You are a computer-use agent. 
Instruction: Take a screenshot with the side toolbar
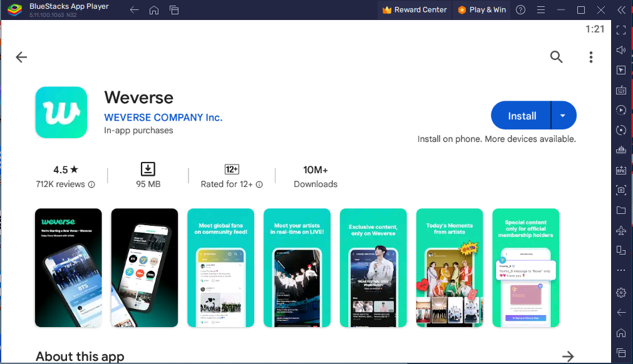(621, 190)
